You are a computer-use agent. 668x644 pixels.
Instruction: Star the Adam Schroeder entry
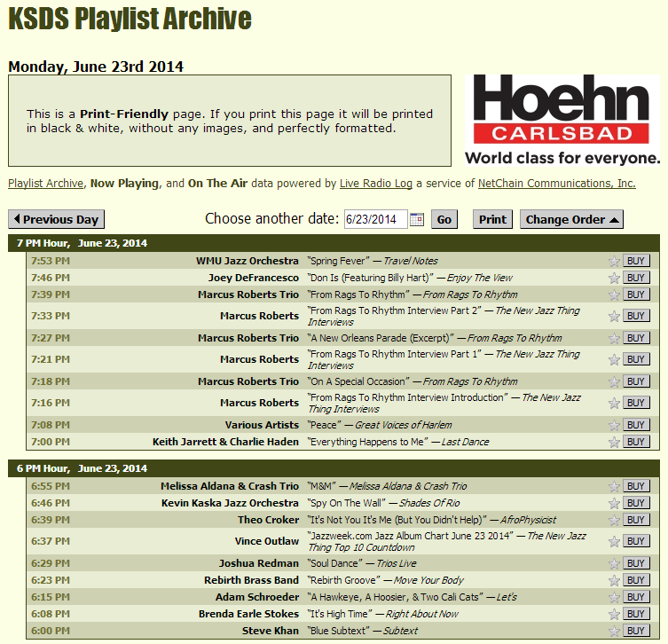(614, 597)
